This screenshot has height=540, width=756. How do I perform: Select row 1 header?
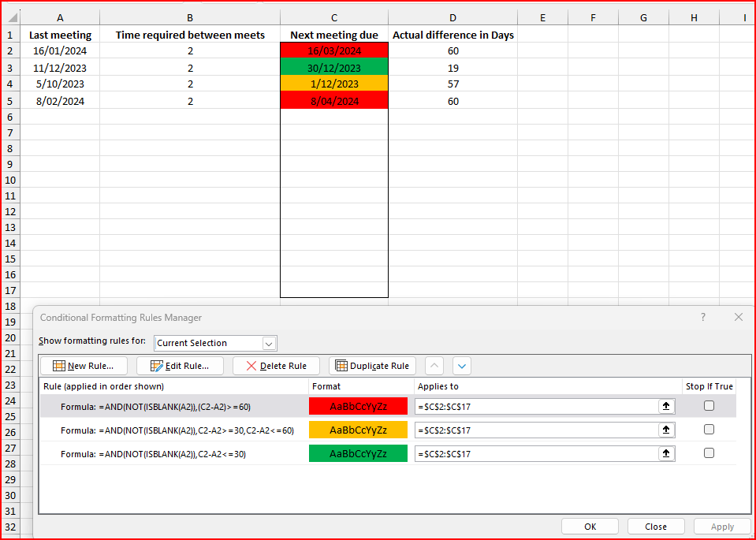coord(10,35)
